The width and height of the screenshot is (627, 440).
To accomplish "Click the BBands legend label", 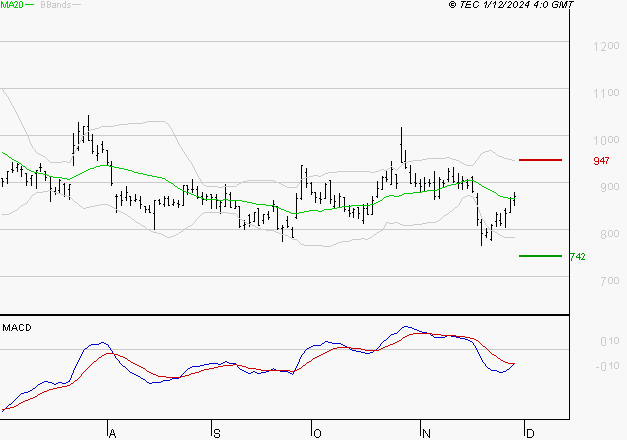I will pyautogui.click(x=56, y=5).
